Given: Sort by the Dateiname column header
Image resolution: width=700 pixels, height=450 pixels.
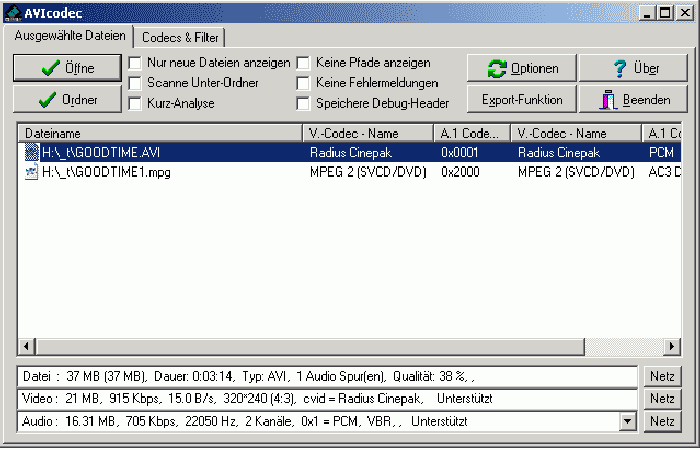Looking at the screenshot, I should [x=160, y=133].
